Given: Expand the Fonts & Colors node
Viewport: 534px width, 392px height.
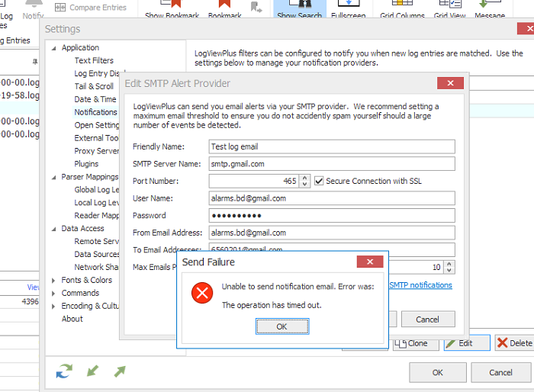Looking at the screenshot, I should [x=53, y=281].
